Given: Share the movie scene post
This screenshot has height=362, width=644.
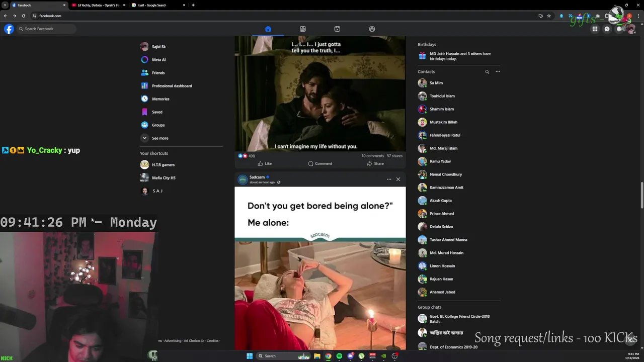Looking at the screenshot, I should click(375, 163).
